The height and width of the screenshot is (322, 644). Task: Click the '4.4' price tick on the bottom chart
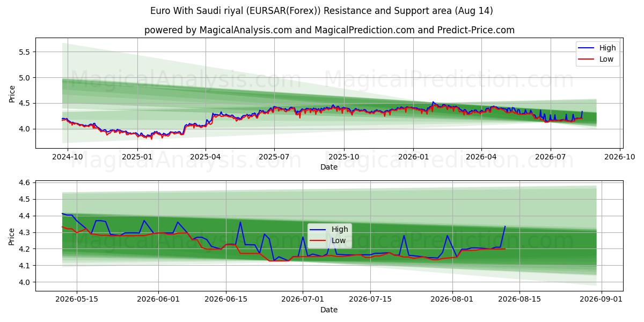[26, 216]
